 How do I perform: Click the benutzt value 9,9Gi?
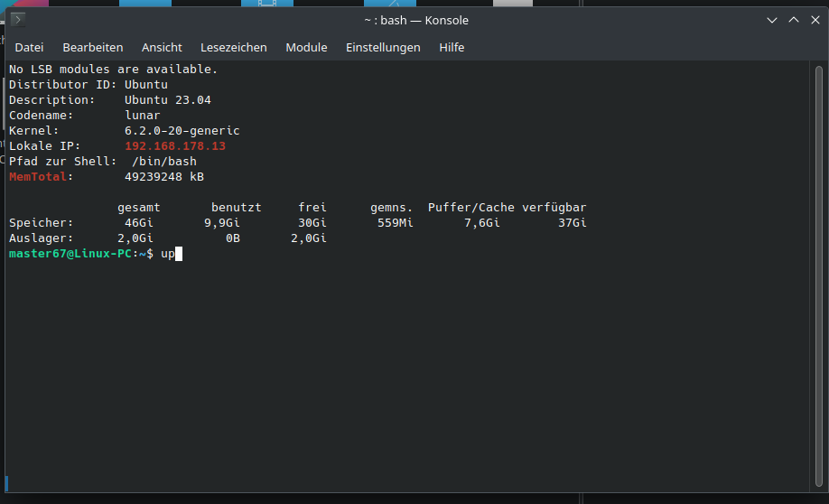222,223
